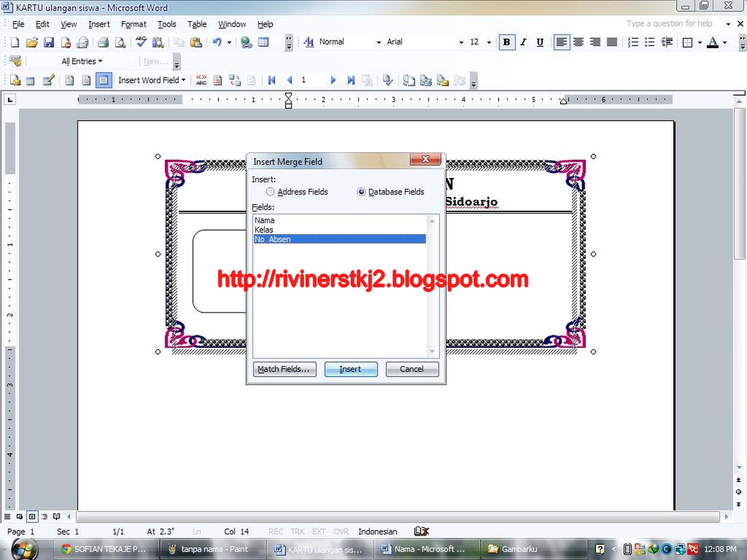The height and width of the screenshot is (560, 747).
Task: Select the Address Fields radio button
Action: coord(270,192)
